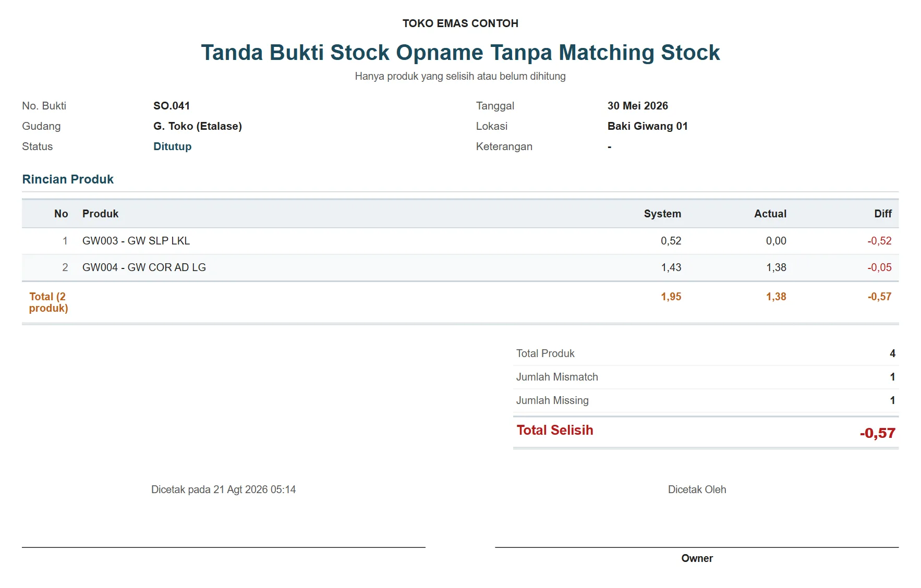Click the Total (2 produk) label
This screenshot has height=588, width=921.
click(48, 302)
